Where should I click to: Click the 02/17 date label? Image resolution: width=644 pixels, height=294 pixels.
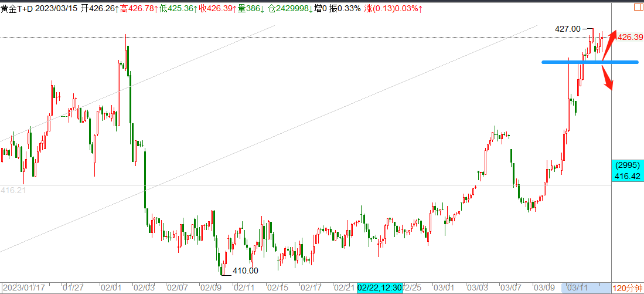click(x=311, y=288)
